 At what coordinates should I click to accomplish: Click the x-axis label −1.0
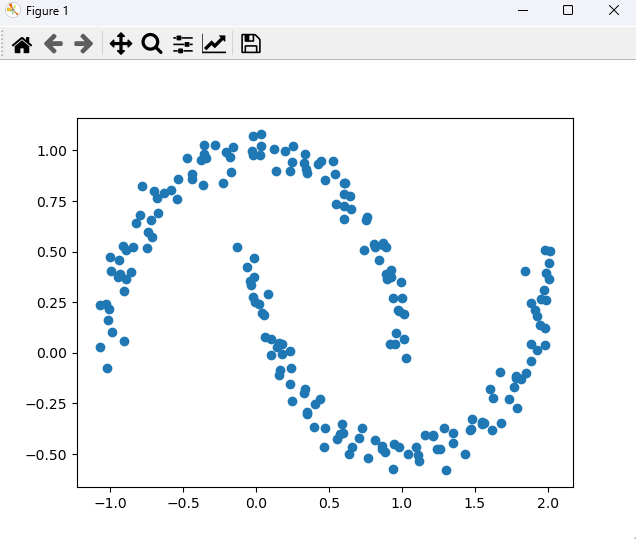point(110,503)
